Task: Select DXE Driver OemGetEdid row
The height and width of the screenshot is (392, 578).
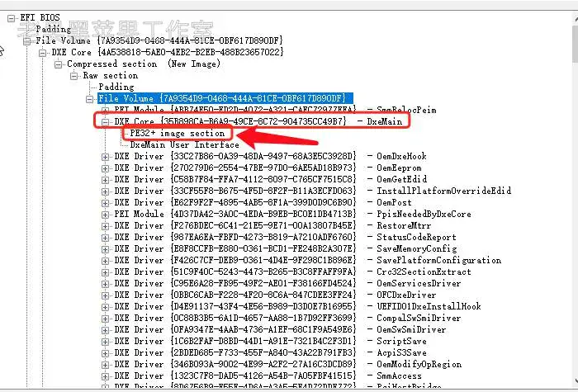Action: click(x=271, y=179)
